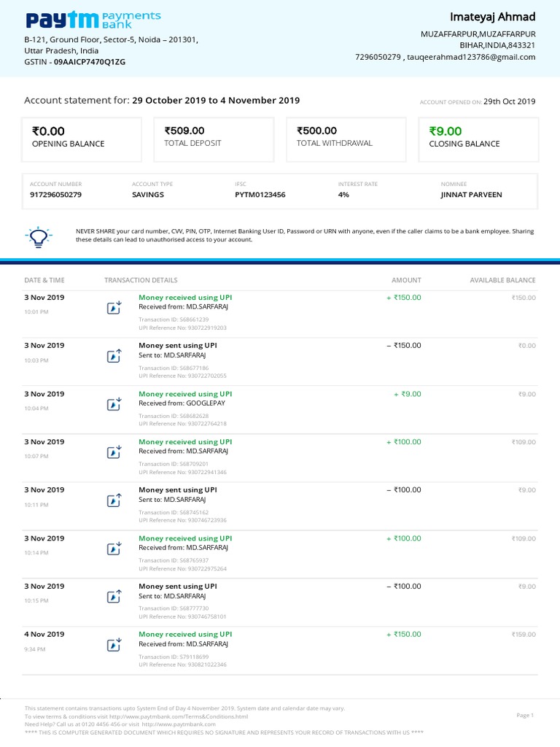Click the sent icon for 10:11 PM transaction
This screenshot has width=560, height=747.
[x=114, y=500]
